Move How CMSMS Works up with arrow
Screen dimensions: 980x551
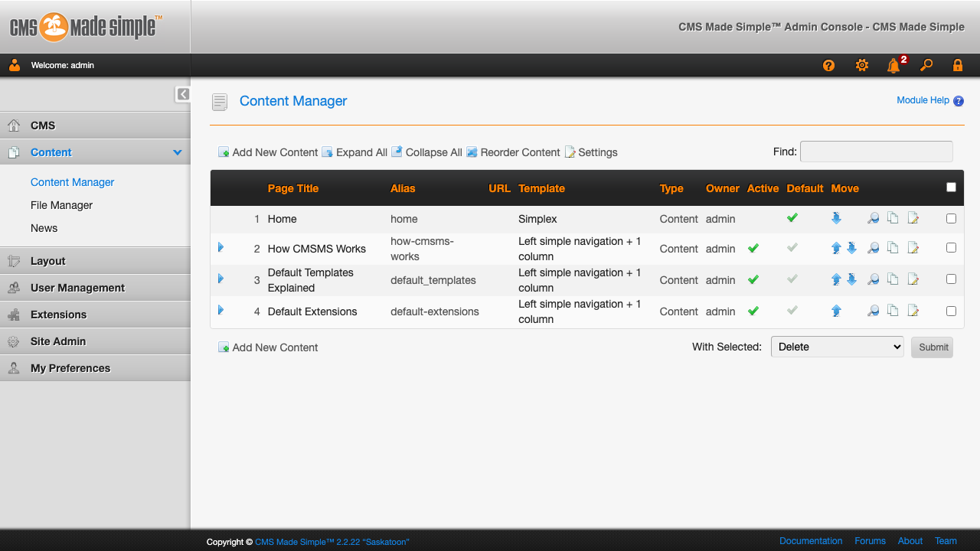[x=836, y=248]
